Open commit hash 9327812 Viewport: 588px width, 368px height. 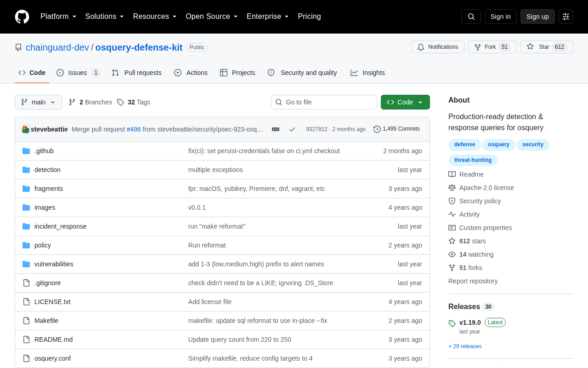317,129
